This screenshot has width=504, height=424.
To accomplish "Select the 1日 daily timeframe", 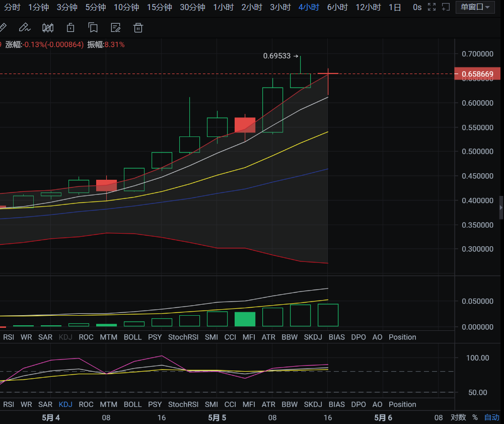I will click(x=395, y=8).
